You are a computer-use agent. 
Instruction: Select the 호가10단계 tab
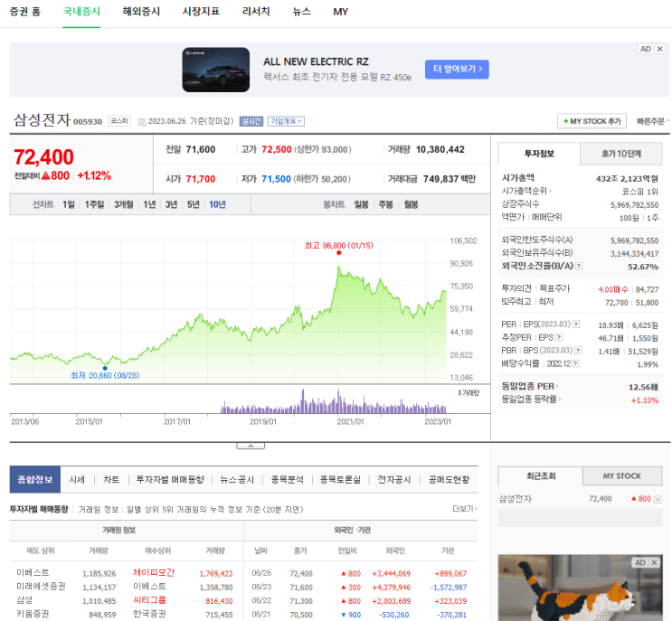(621, 154)
